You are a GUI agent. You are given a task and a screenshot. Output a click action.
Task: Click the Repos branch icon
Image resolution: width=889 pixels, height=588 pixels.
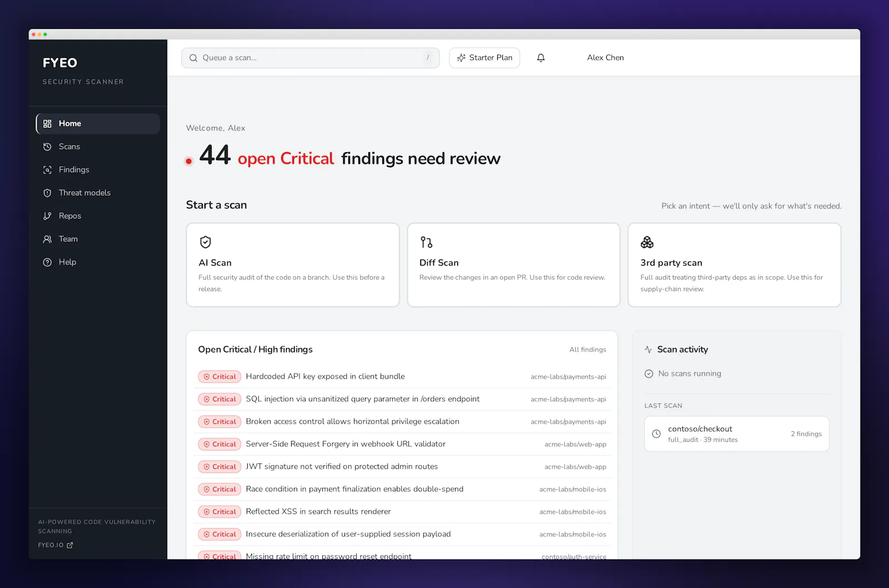(x=47, y=216)
